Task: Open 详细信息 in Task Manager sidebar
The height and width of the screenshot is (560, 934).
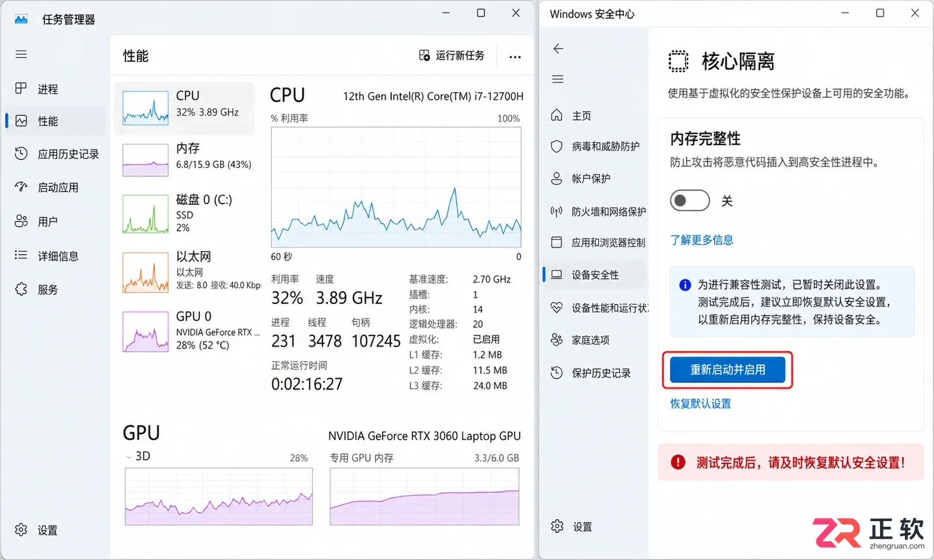Action: click(x=56, y=256)
